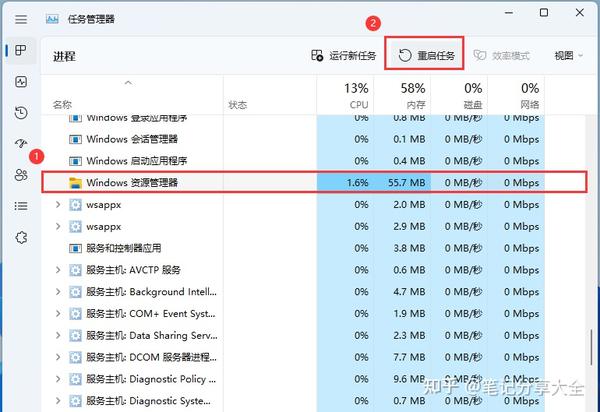This screenshot has height=412, width=600.
Task: Sort by 网络 0% column header
Action: (x=516, y=95)
